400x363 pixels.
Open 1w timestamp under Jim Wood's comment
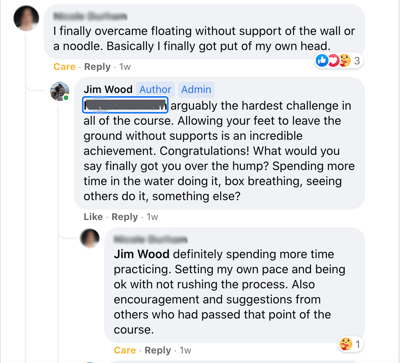(x=152, y=217)
